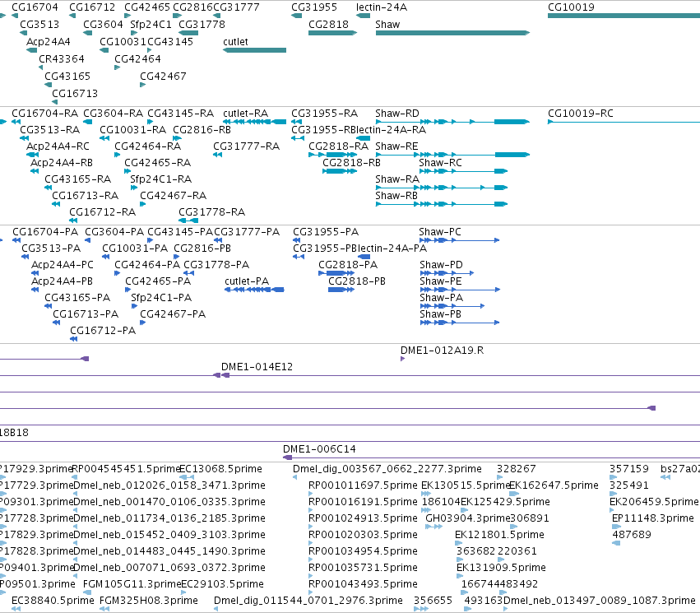Click the 328267 feature label
The image size is (700, 613).
(516, 469)
